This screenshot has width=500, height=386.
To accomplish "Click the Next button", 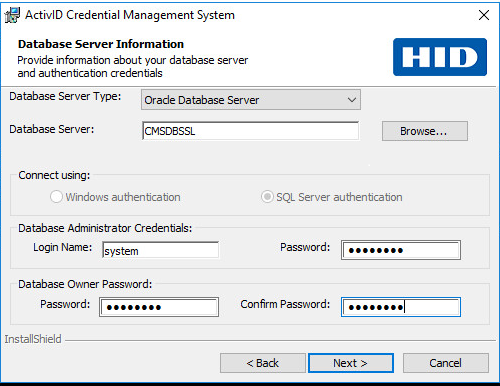I will [x=351, y=363].
